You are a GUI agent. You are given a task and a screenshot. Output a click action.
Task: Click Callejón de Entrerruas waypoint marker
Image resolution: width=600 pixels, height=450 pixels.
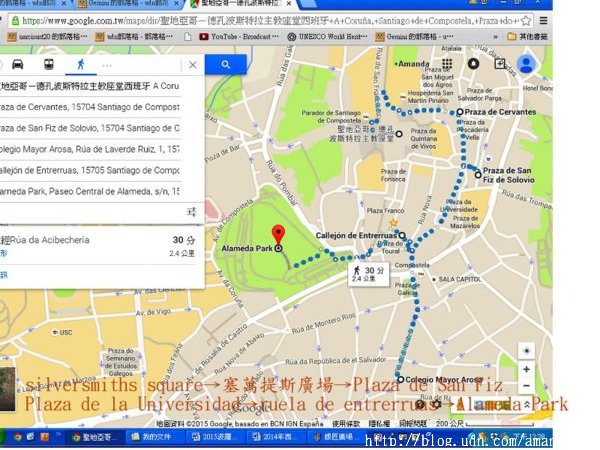click(x=402, y=235)
